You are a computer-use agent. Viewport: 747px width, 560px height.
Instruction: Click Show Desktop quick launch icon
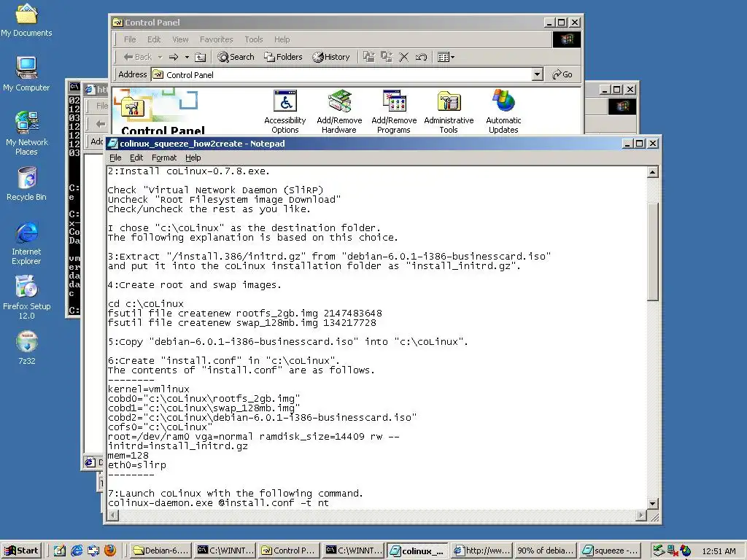click(x=60, y=551)
